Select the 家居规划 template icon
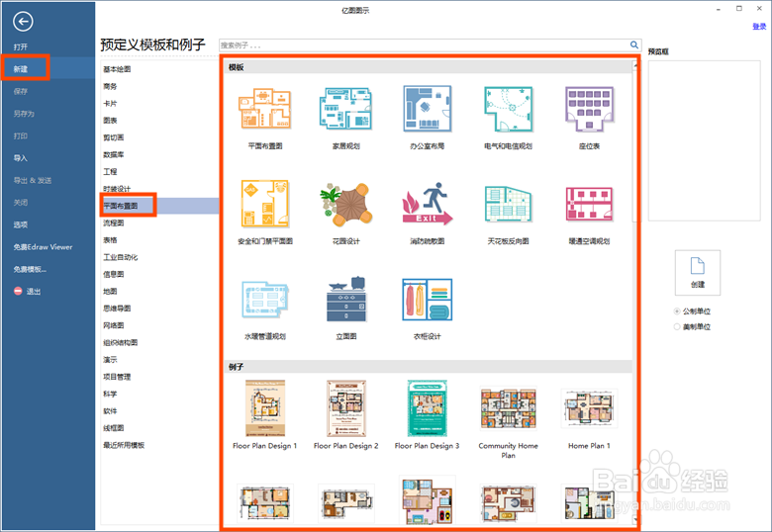 click(x=345, y=108)
